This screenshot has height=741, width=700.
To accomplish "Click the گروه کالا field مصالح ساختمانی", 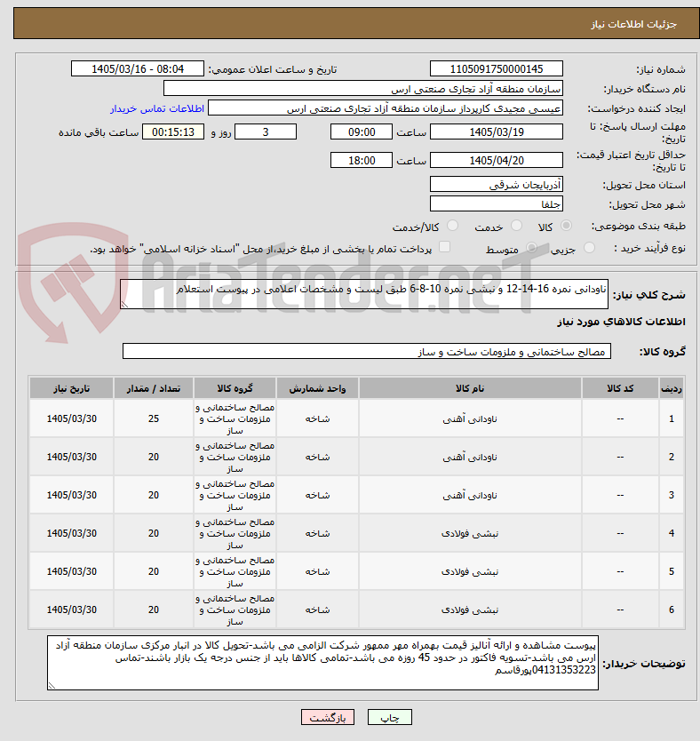I will pyautogui.click(x=367, y=351).
